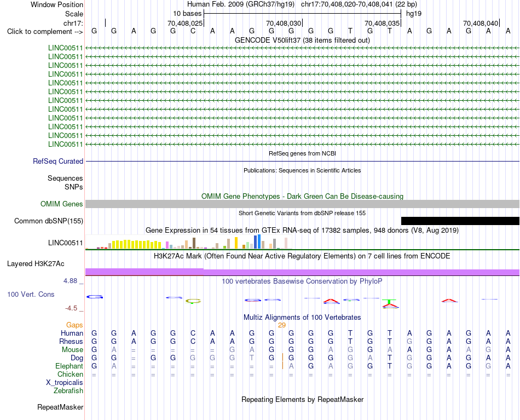520x420 pixels.
Task: Click the Layered H3K27Ac side label
Action: pyautogui.click(x=36, y=264)
